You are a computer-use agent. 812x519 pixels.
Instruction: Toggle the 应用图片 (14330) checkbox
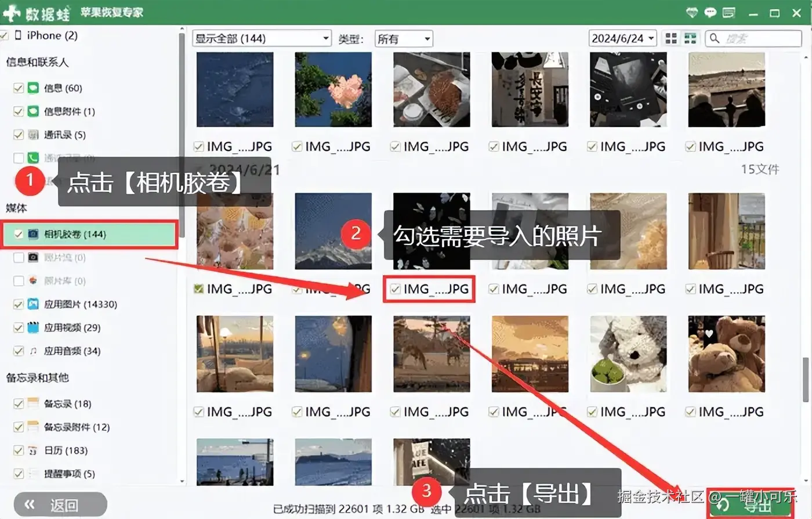18,304
